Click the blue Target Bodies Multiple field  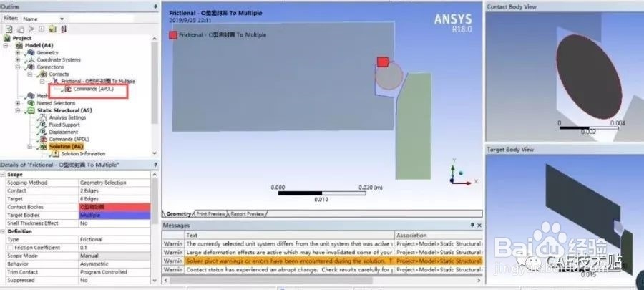[x=114, y=216]
